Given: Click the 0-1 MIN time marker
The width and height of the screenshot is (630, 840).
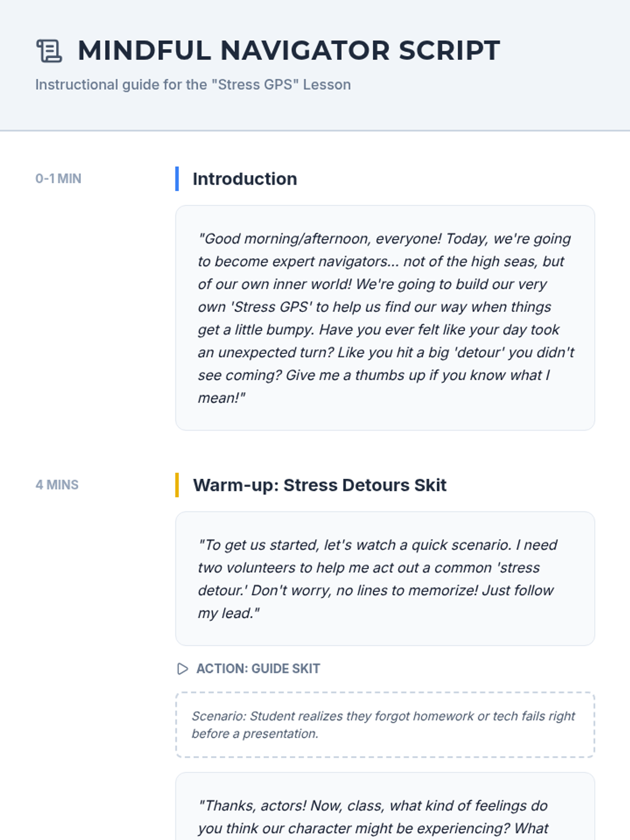Looking at the screenshot, I should (x=58, y=178).
